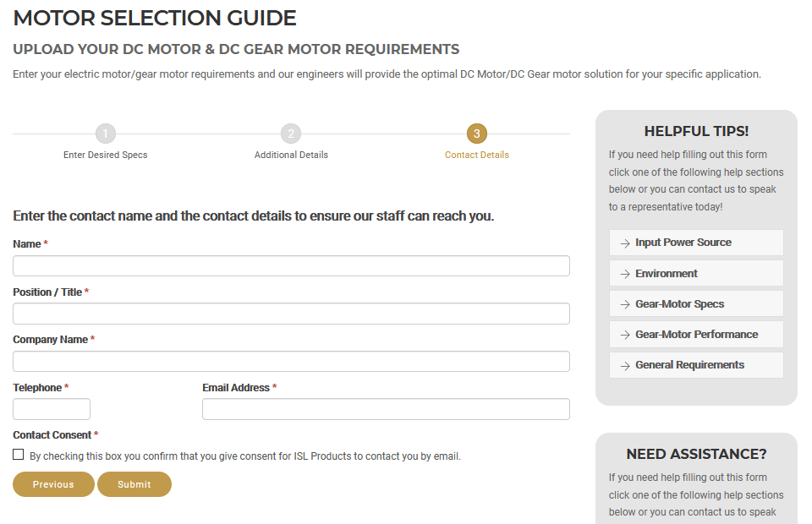Viewport: 812px width, 524px height.
Task: Click the step 2 circle icon
Action: pyautogui.click(x=291, y=134)
